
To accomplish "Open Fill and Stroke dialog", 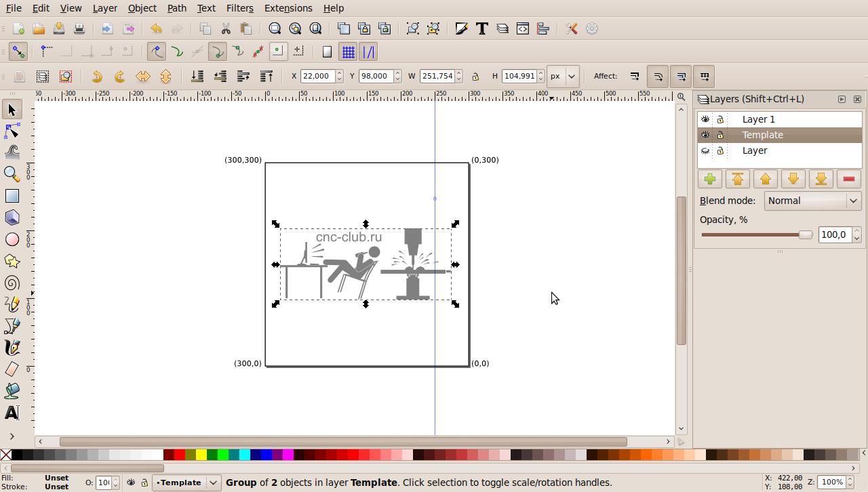I will 462,28.
